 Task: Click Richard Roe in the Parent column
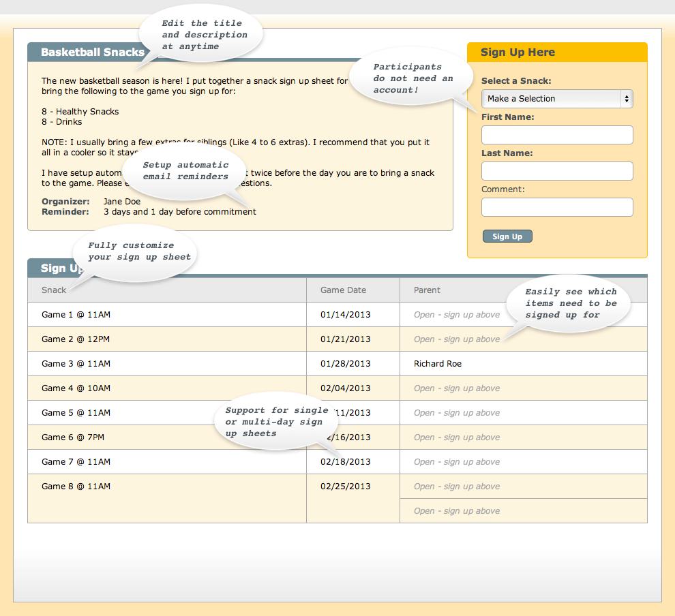tap(437, 363)
